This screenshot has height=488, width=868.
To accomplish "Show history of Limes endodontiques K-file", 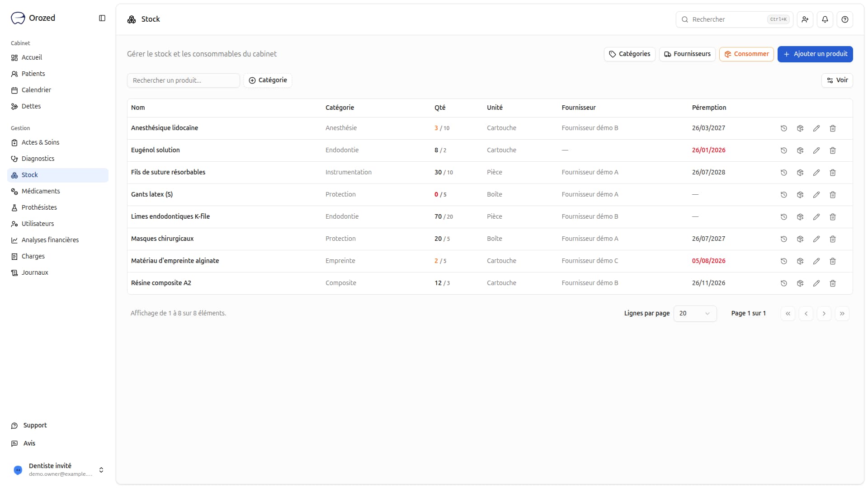I will pyautogui.click(x=784, y=217).
